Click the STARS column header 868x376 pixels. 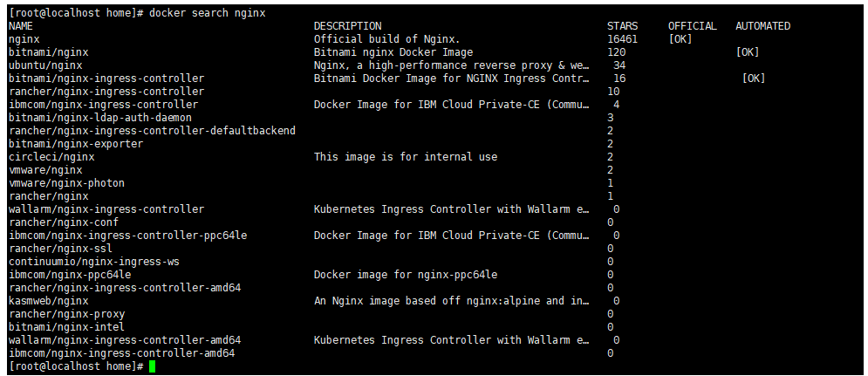click(x=622, y=26)
